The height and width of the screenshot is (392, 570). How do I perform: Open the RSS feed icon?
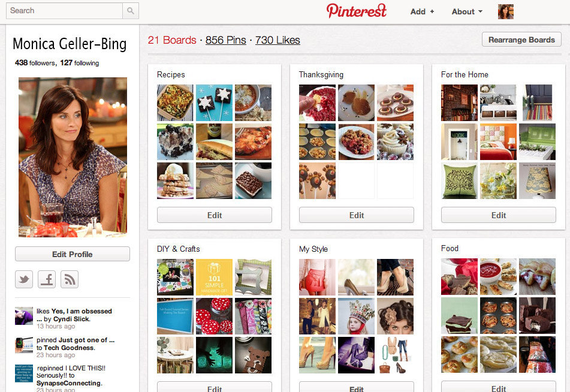pos(70,279)
